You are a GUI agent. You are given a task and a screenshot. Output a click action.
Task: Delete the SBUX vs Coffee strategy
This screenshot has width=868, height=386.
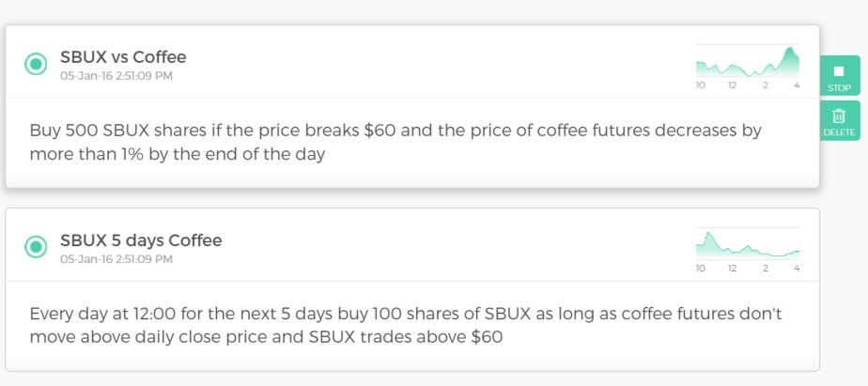[x=840, y=121]
